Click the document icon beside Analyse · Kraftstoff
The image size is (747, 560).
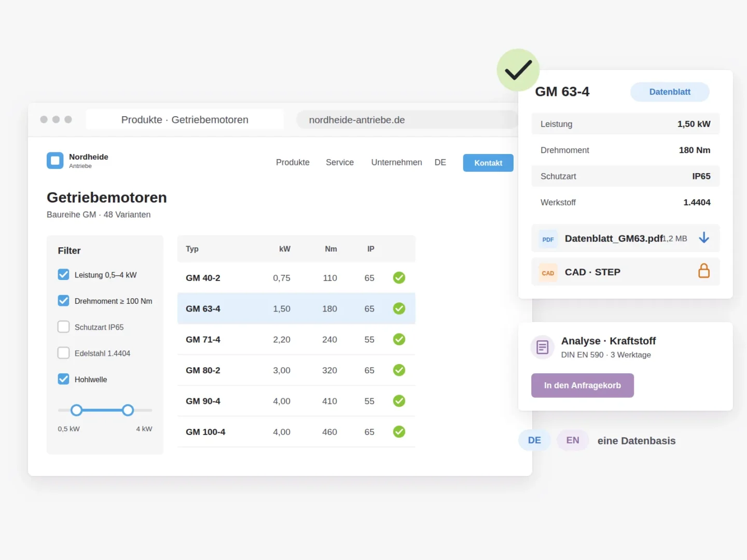[x=543, y=347]
